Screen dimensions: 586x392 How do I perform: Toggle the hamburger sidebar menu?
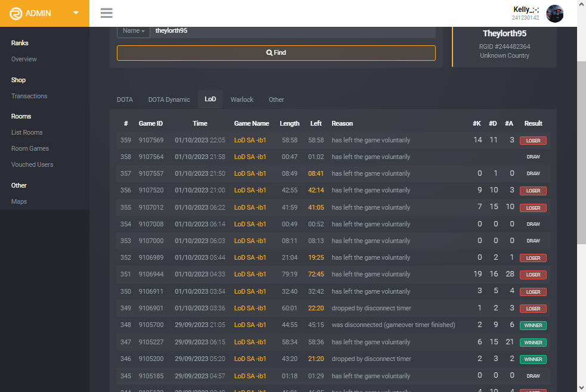[x=107, y=13]
